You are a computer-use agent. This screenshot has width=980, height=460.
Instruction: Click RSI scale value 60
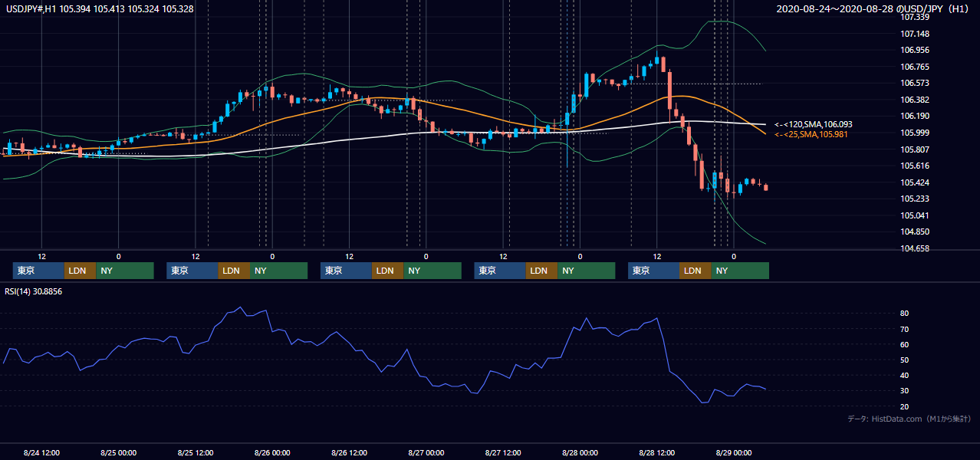point(905,344)
